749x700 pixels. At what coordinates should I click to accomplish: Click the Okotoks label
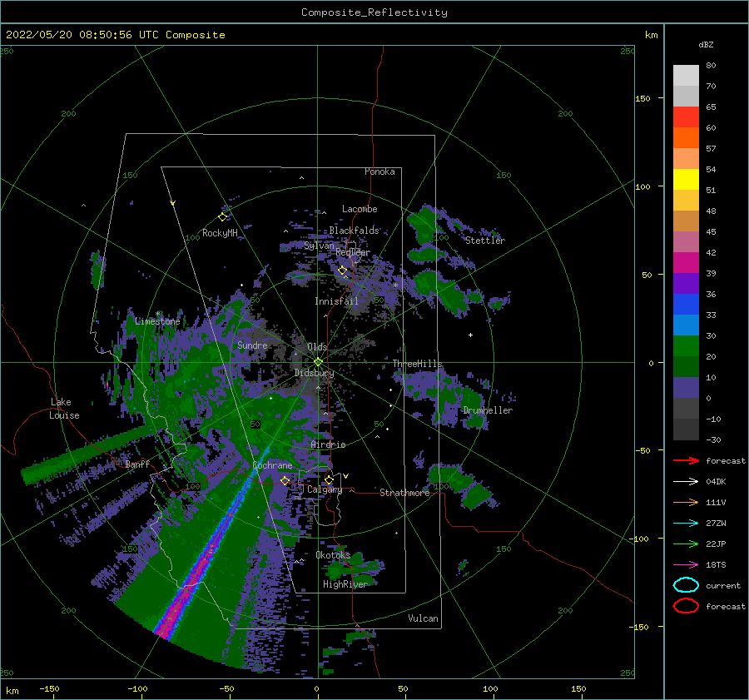pyautogui.click(x=333, y=555)
